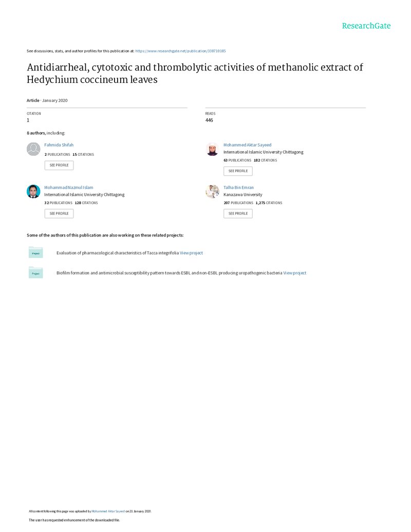This screenshot has height=532, width=411.
Task: Click Mohammed Aktar Sayeed's profile photo
Action: click(212, 149)
